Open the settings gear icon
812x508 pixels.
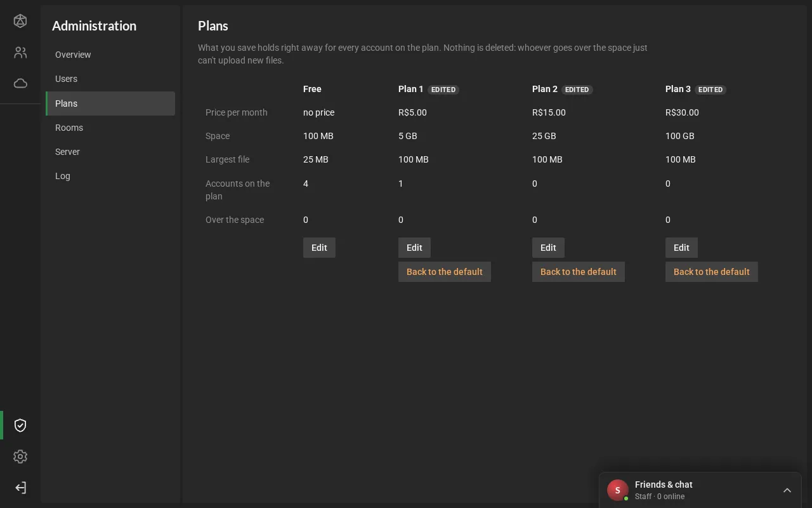click(x=20, y=457)
